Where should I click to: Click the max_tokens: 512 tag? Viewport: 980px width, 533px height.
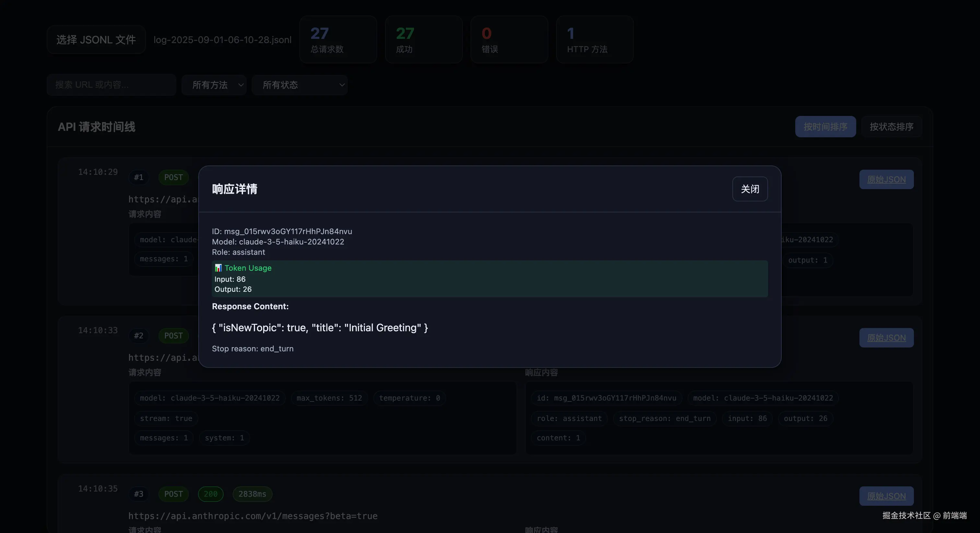(x=329, y=398)
